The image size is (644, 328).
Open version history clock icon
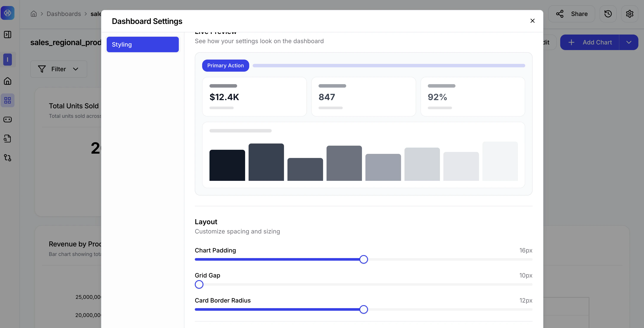608,14
